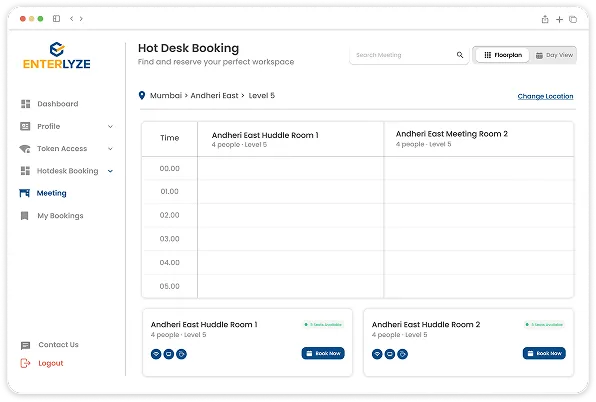The height and width of the screenshot is (402, 596).
Task: Go forward with browser forward arrow
Action: [x=81, y=18]
